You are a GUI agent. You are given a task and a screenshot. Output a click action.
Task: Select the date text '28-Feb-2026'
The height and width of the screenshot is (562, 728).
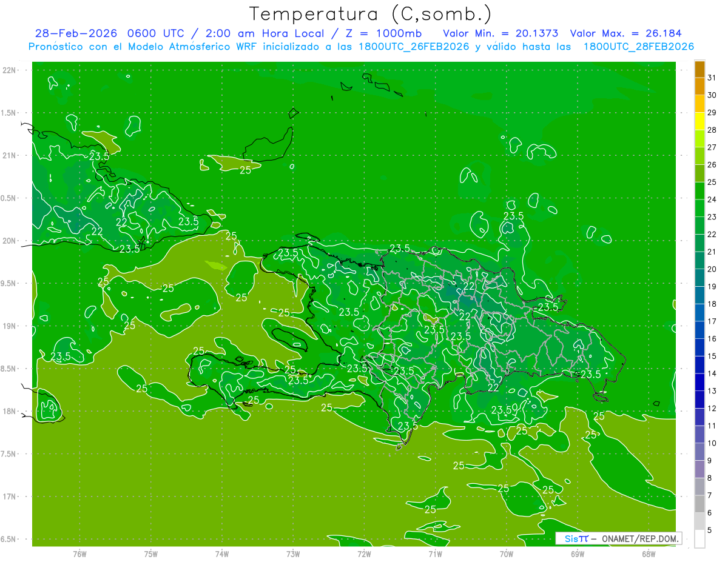tap(77, 33)
